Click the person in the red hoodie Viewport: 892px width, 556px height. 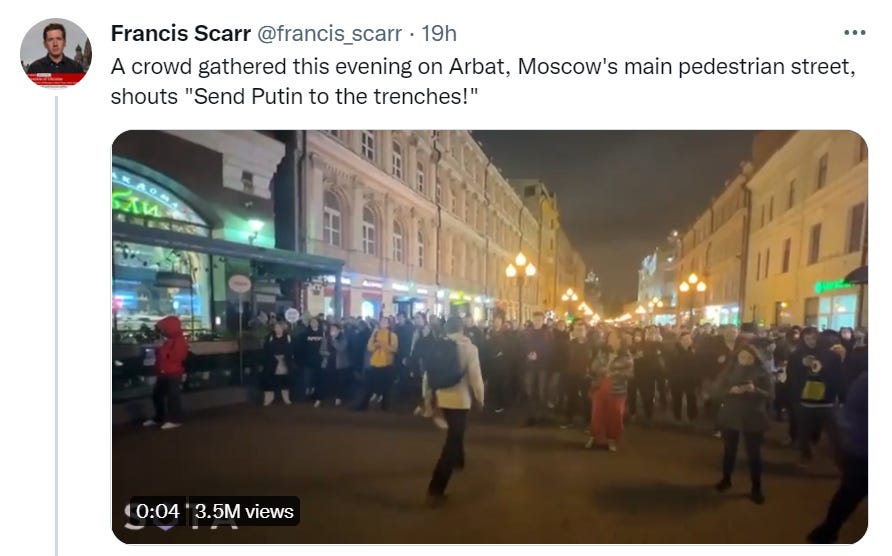point(169,372)
